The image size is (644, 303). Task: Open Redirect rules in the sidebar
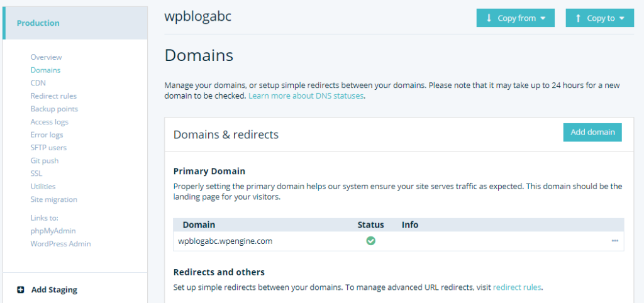[53, 96]
